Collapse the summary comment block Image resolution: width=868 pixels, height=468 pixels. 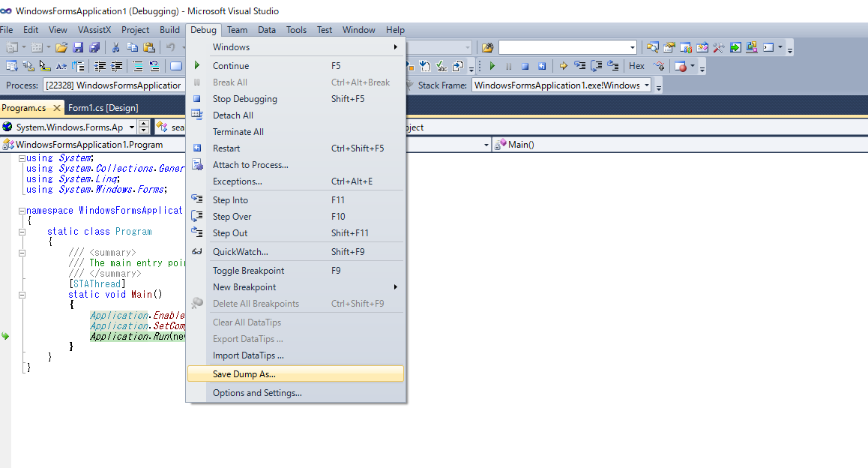(x=22, y=253)
